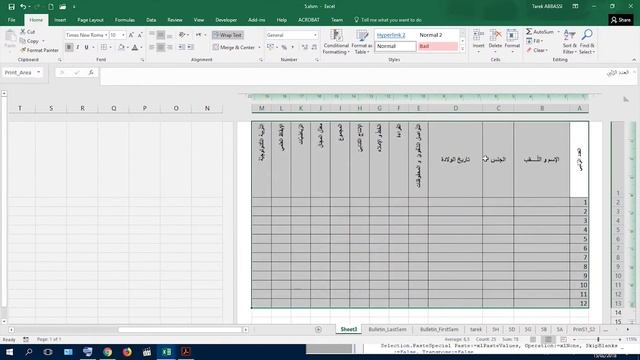This screenshot has width=640, height=360.
Task: Open the Bulletin_LastSem sheet tab
Action: coord(387,329)
